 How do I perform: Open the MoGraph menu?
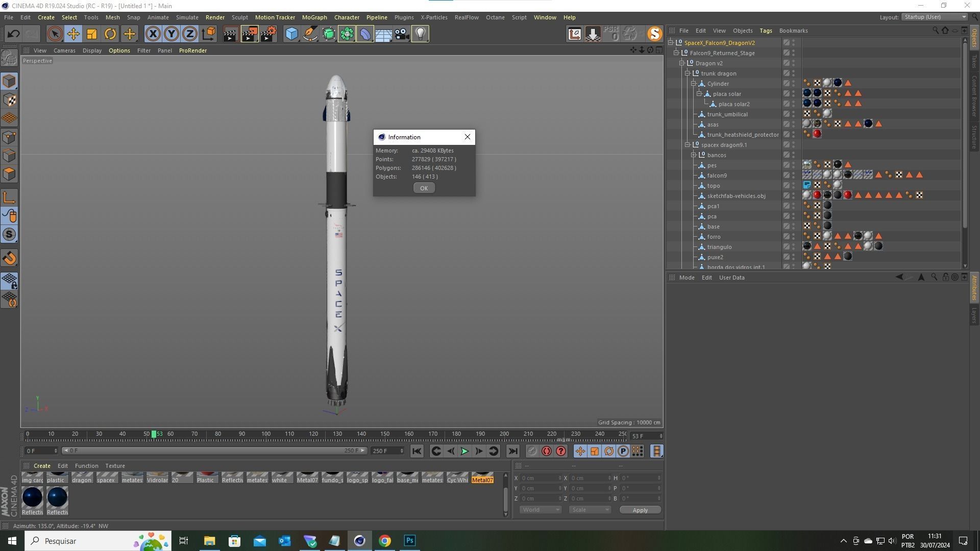[314, 17]
